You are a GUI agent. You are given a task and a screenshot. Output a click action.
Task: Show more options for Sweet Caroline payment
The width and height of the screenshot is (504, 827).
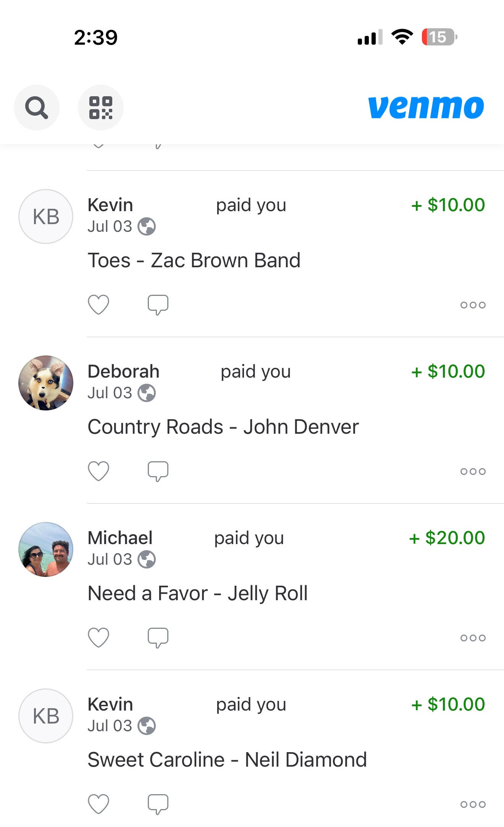pyautogui.click(x=473, y=804)
